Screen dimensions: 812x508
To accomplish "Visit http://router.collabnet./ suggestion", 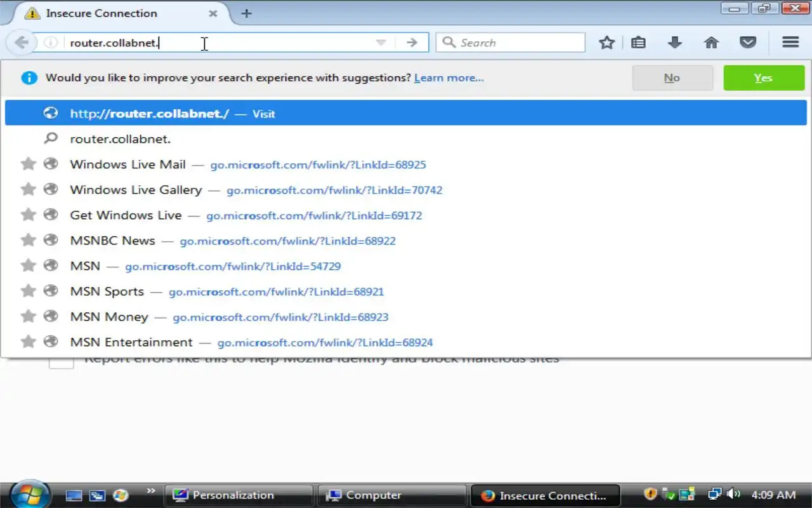I will coord(406,114).
